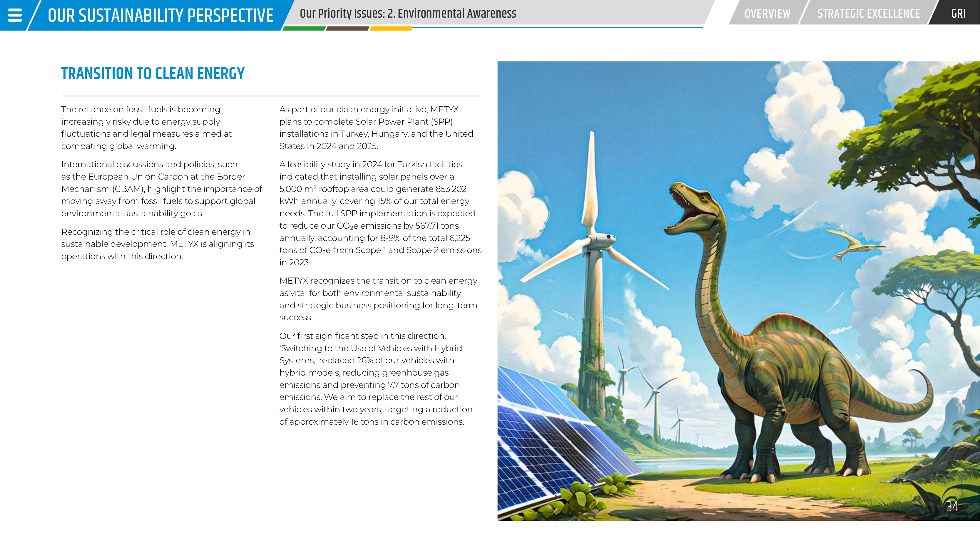The image size is (980, 551).
Task: Click the Transition to Clean Energy heading
Action: click(153, 73)
